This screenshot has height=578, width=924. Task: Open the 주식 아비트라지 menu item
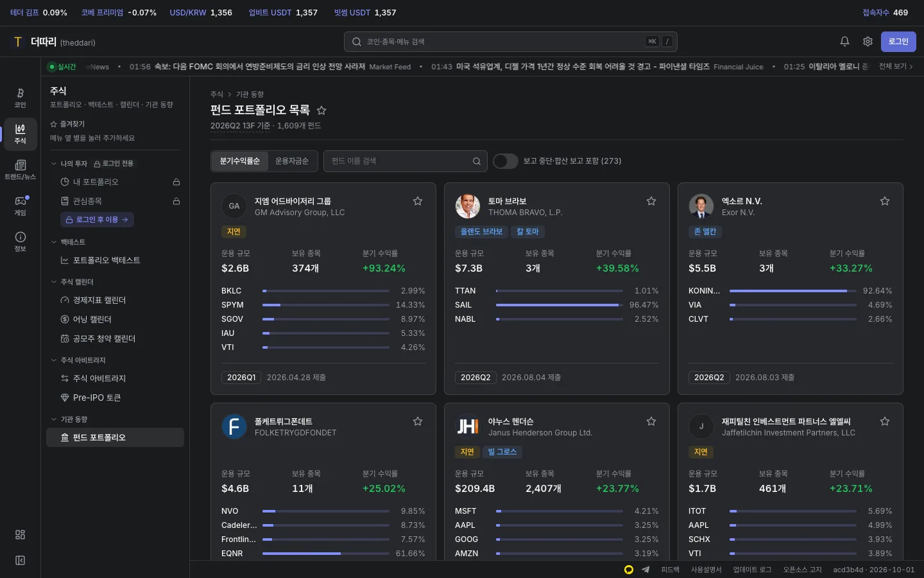[x=116, y=379]
